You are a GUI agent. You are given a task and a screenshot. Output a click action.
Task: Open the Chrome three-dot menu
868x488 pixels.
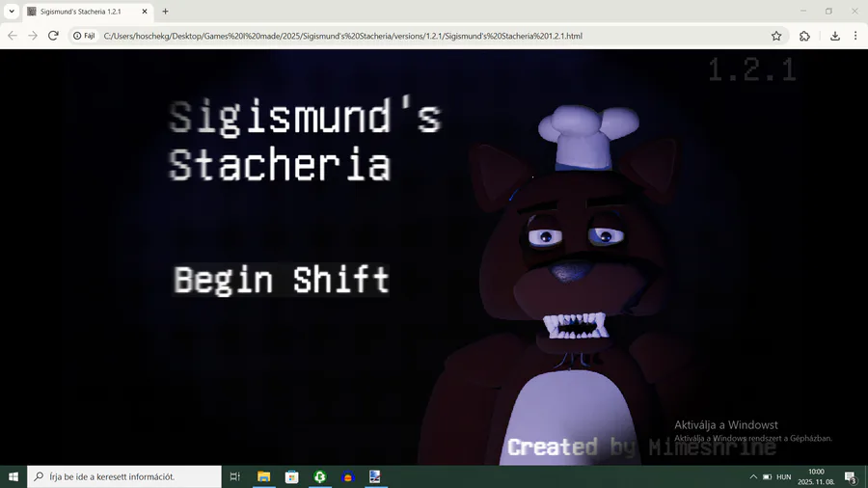[855, 36]
